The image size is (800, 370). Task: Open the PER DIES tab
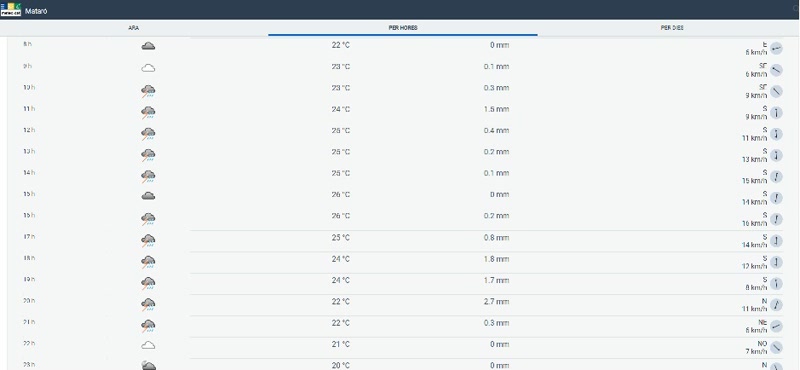671,28
